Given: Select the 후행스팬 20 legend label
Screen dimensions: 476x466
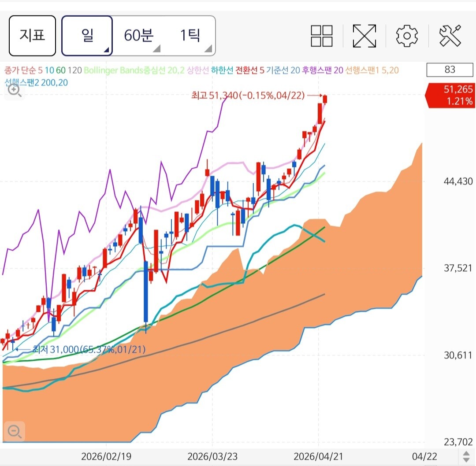Looking at the screenshot, I should 322,70.
